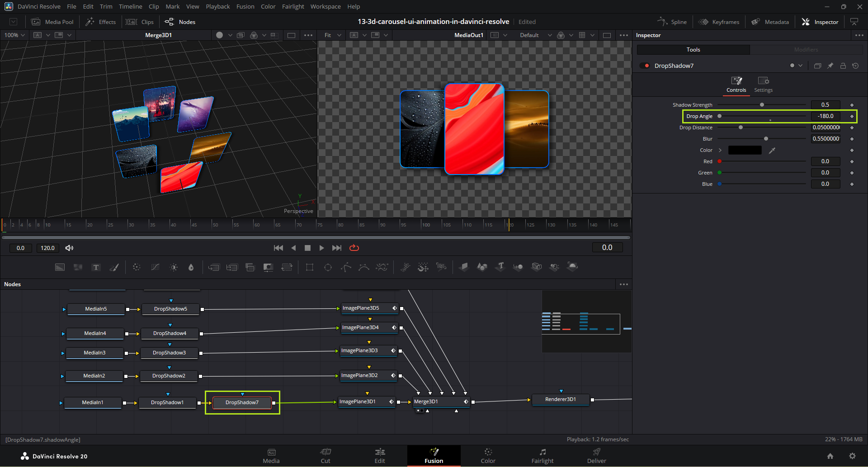Mute audio with the speaker icon

pyautogui.click(x=69, y=248)
